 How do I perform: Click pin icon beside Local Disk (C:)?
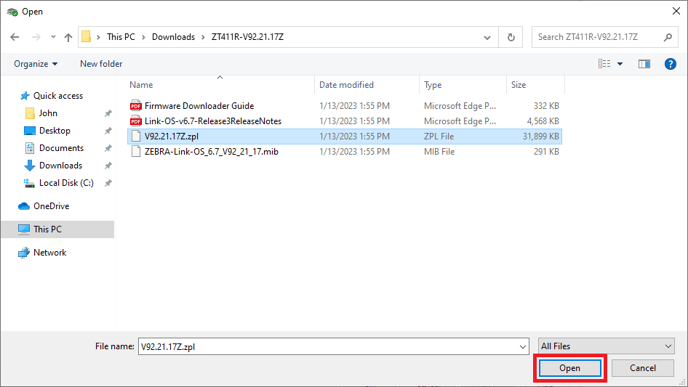pos(108,183)
